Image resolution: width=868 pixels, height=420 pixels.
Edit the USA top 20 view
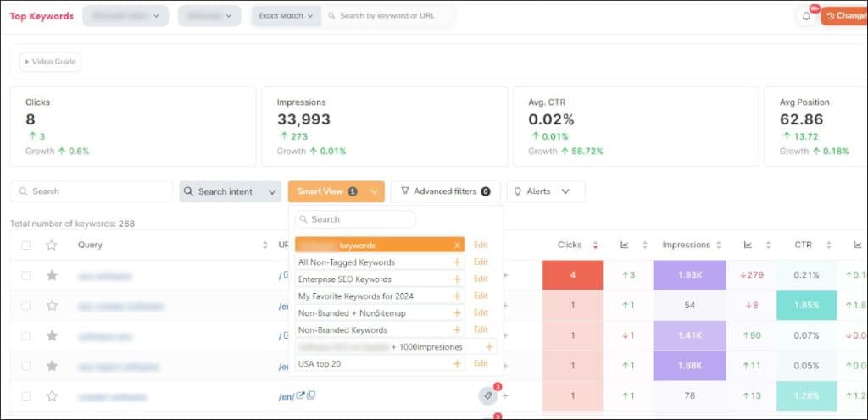pyautogui.click(x=481, y=363)
